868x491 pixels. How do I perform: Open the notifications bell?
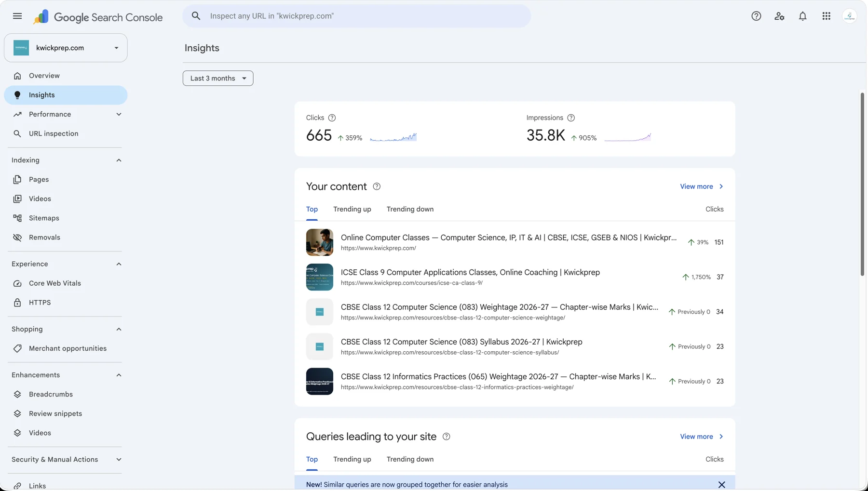(x=802, y=16)
